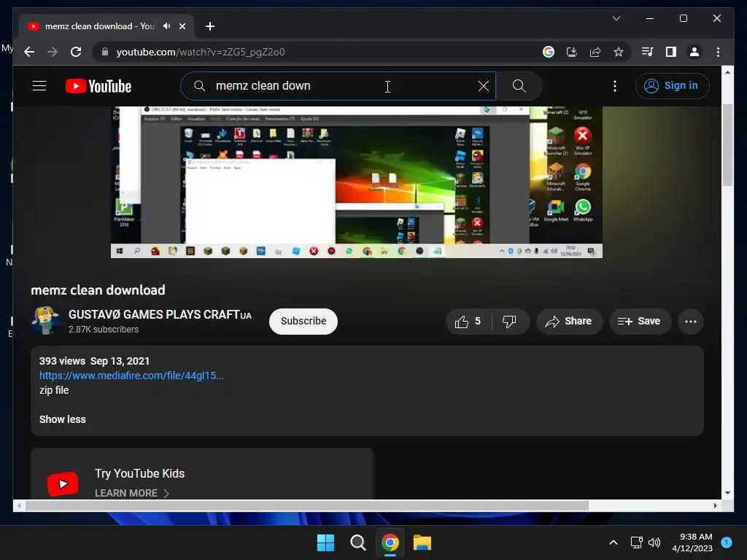
Task: Open Windows taskbar search
Action: tap(357, 542)
